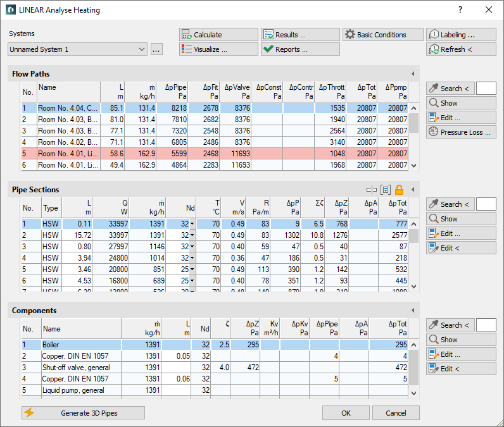
Task: Select flow path row 4 Room No. 4.02
Action: (215, 142)
